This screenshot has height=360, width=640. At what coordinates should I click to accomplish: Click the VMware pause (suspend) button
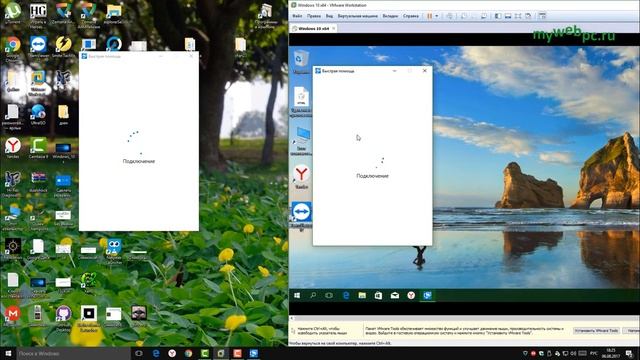[x=429, y=16]
